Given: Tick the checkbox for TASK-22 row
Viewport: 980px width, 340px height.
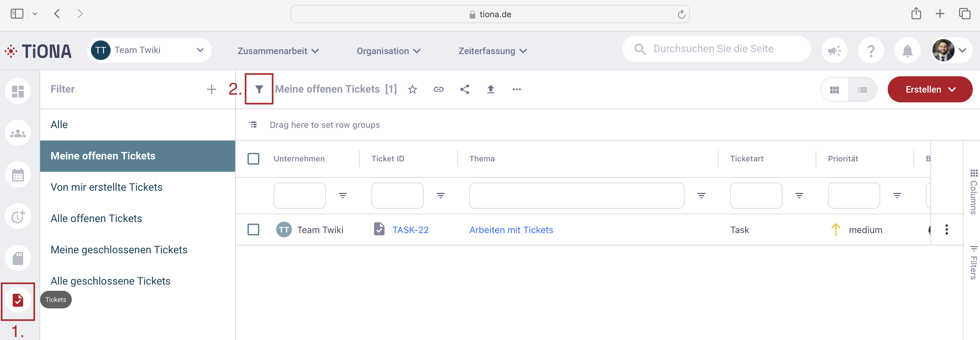Looking at the screenshot, I should (x=253, y=230).
